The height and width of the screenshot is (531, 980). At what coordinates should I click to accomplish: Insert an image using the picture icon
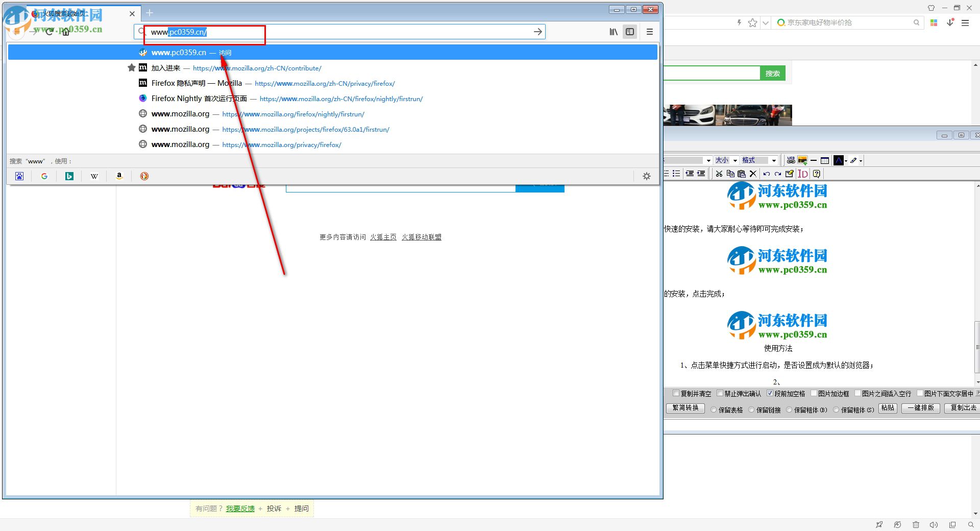click(802, 160)
